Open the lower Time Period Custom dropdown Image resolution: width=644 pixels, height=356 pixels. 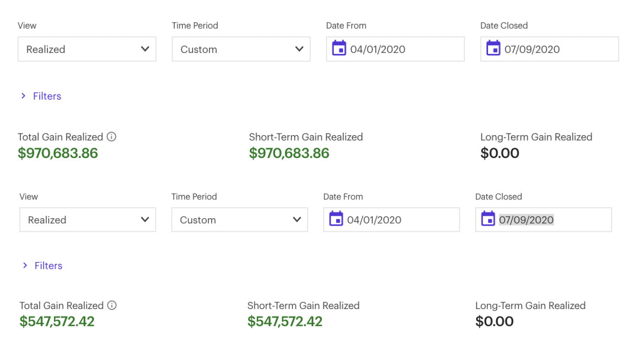pos(240,220)
